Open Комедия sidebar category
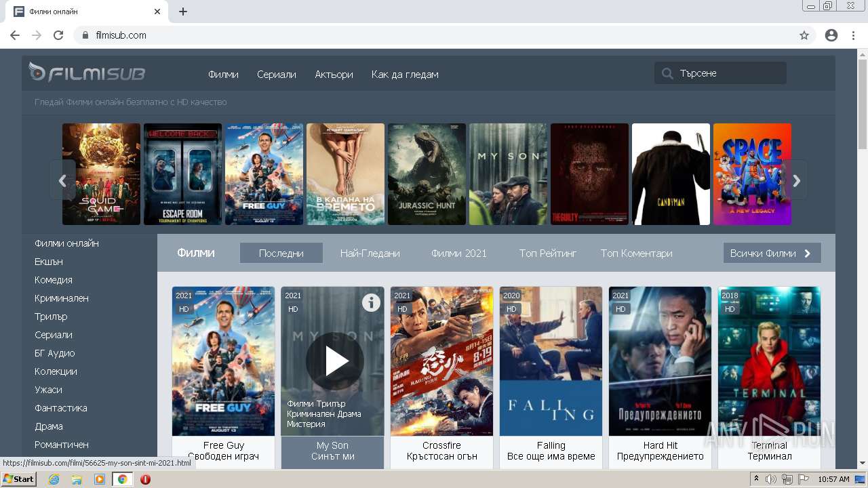 [54, 280]
